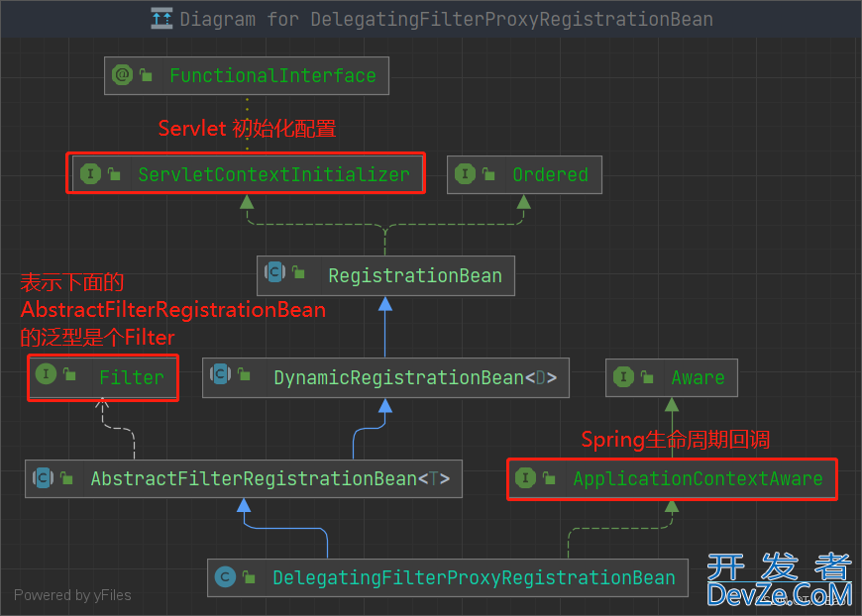The height and width of the screenshot is (616, 862).
Task: Select the Ordered interface node label
Action: coord(550,174)
